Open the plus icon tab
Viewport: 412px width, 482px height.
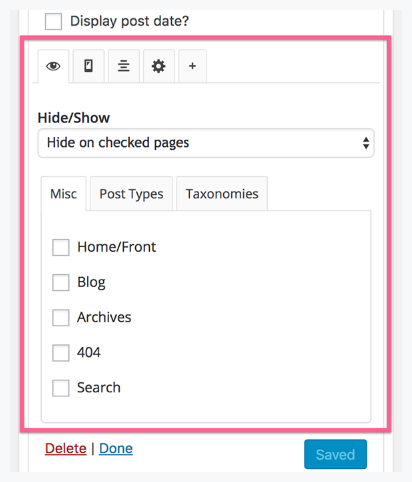pos(192,66)
